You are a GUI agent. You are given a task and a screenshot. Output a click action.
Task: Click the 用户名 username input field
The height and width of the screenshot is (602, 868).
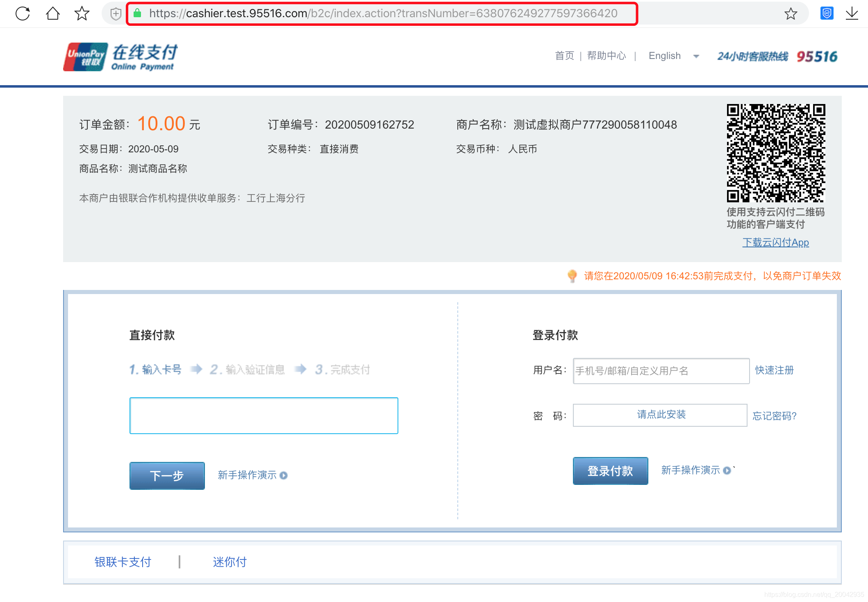[x=661, y=371]
